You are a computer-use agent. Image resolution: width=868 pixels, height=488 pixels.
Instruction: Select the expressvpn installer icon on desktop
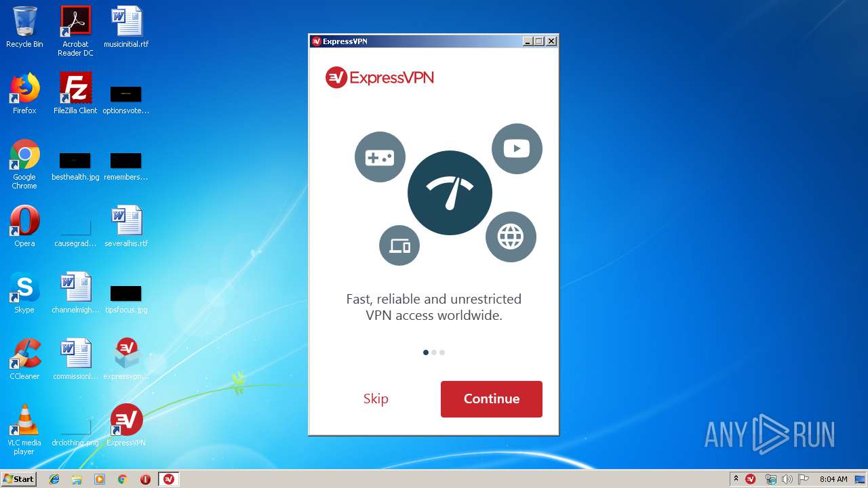point(126,360)
